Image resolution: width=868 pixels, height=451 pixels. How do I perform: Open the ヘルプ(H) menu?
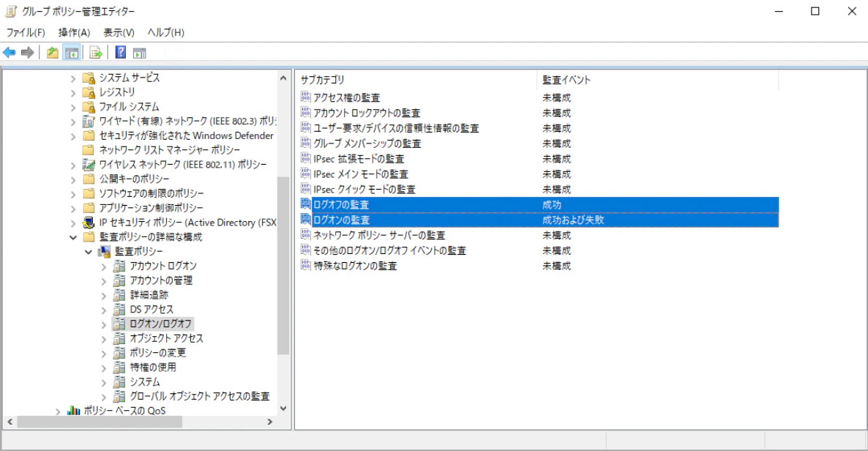click(x=165, y=33)
